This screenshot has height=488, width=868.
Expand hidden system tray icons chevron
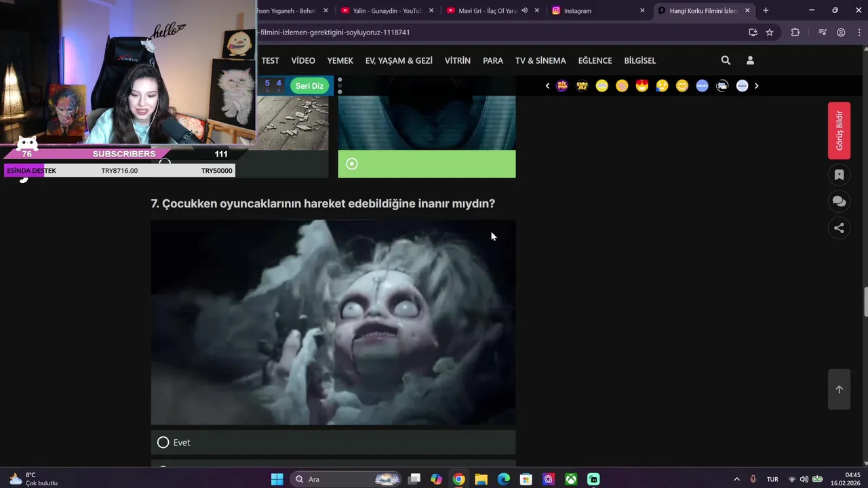(x=737, y=479)
